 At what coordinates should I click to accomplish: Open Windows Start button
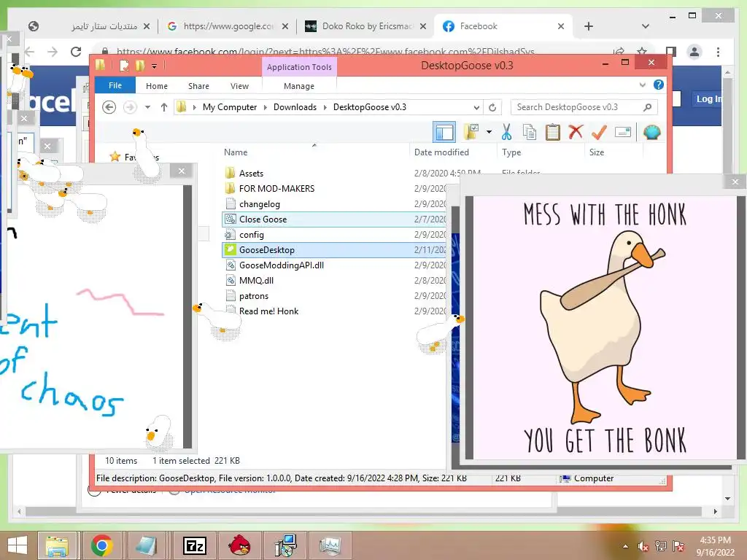tap(18, 545)
